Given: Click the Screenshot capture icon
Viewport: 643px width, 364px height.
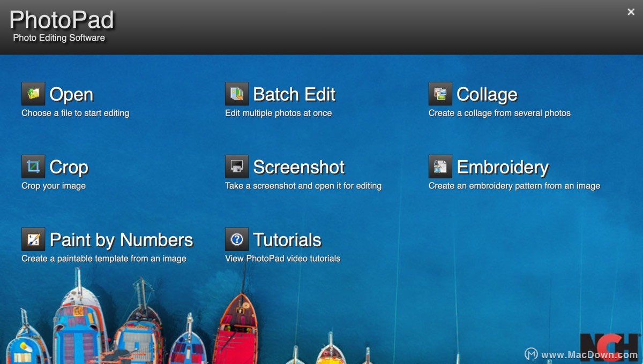Looking at the screenshot, I should (x=237, y=166).
